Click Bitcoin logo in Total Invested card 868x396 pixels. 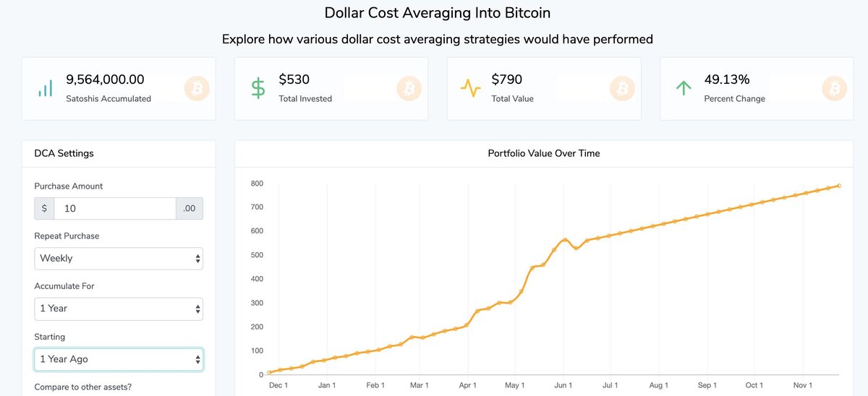409,89
